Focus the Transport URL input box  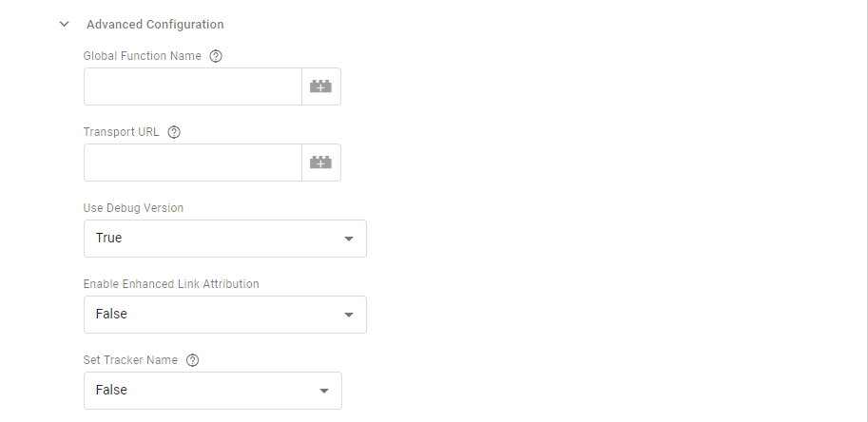(192, 163)
